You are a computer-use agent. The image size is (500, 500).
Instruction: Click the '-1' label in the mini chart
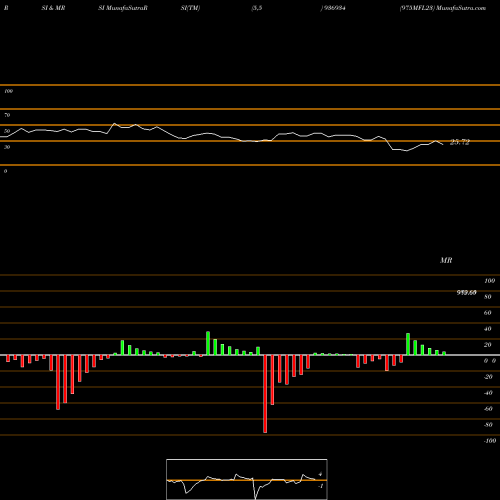coord(321,486)
